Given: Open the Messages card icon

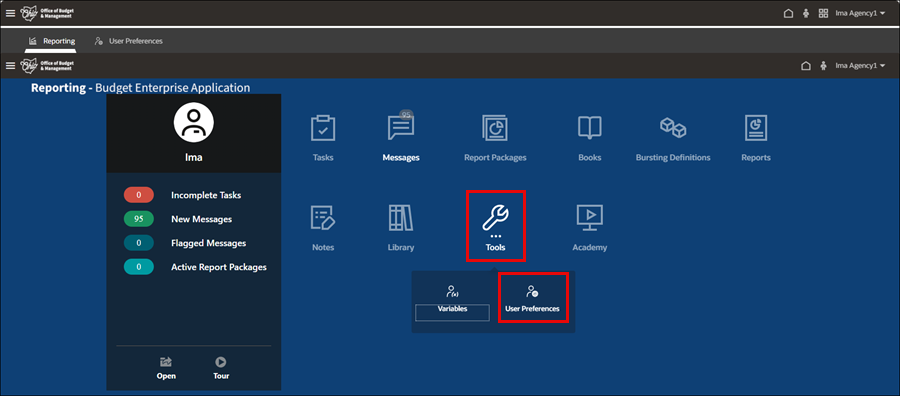Looking at the screenshot, I should tap(401, 127).
